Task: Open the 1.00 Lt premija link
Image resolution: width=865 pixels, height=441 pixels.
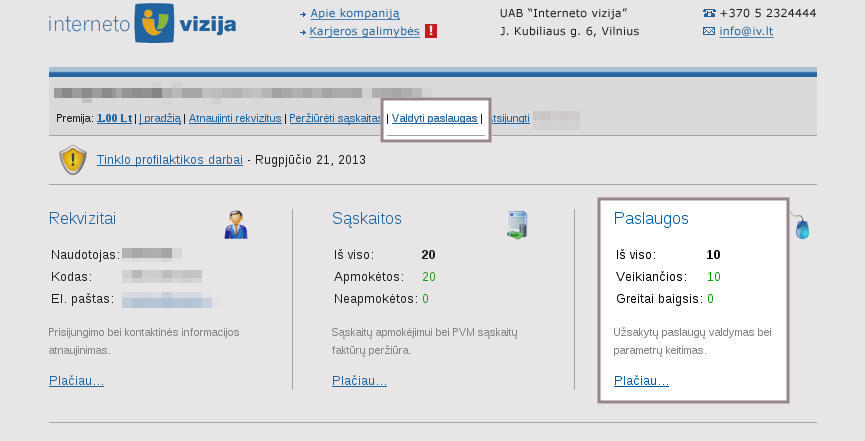Action: [x=114, y=118]
